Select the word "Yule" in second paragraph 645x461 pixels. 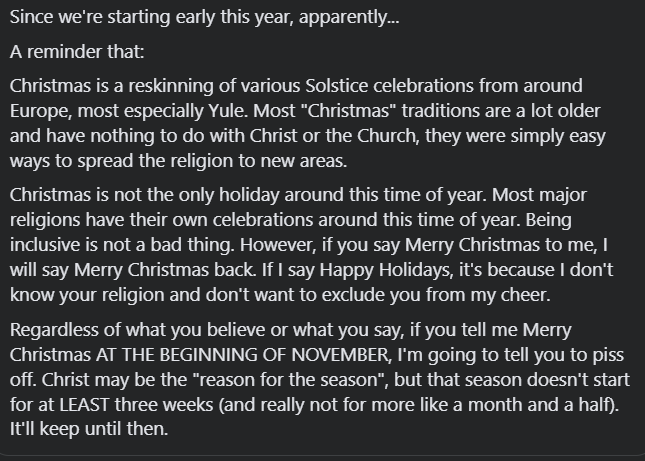click(x=228, y=111)
